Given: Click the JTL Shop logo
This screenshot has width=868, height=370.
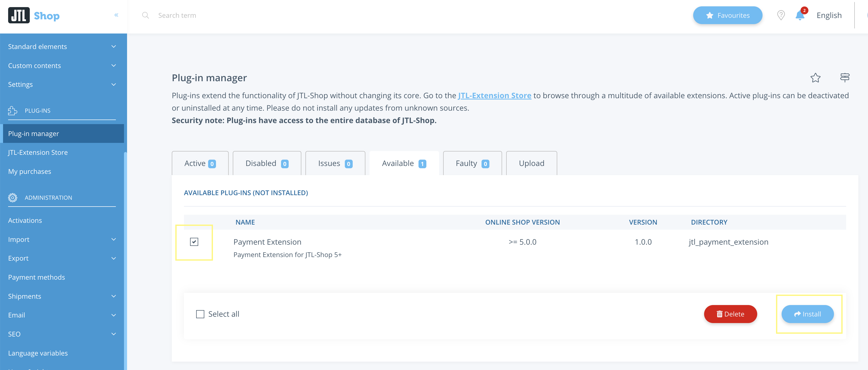Looking at the screenshot, I should [x=34, y=15].
